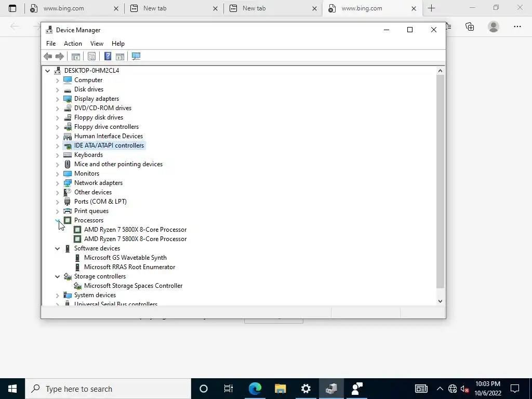
Task: Select Microsoft Storage Spaces Controller device
Action: tap(133, 286)
